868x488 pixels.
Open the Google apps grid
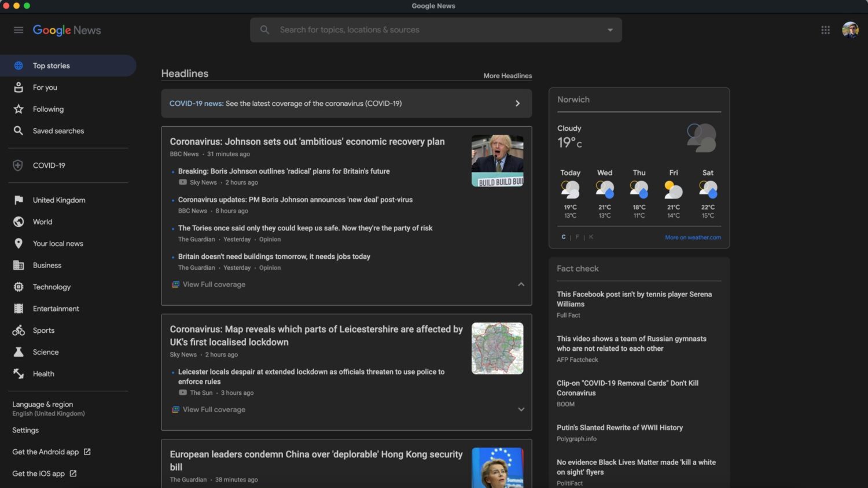pyautogui.click(x=825, y=30)
